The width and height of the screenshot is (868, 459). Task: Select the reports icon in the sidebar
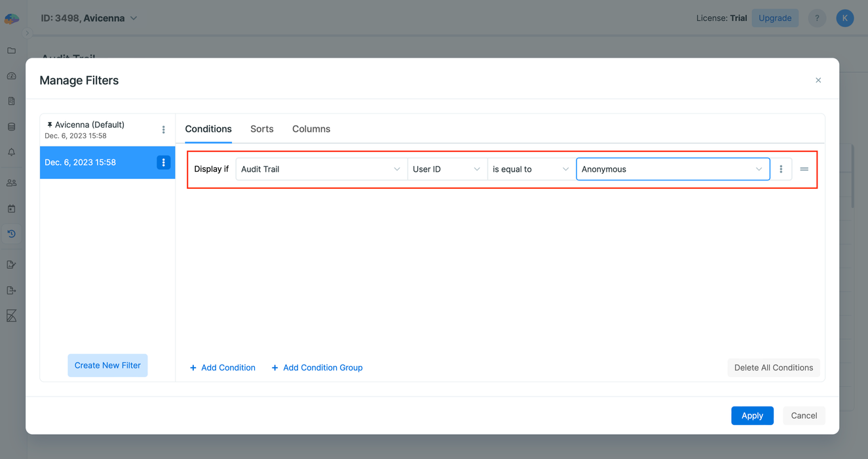point(11,101)
